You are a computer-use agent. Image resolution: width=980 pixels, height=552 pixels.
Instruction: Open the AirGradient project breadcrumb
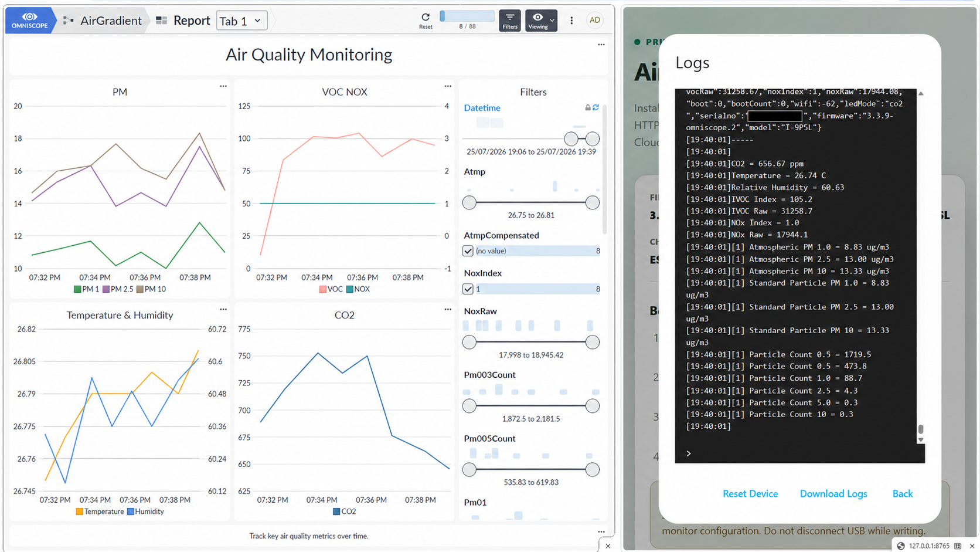click(102, 21)
